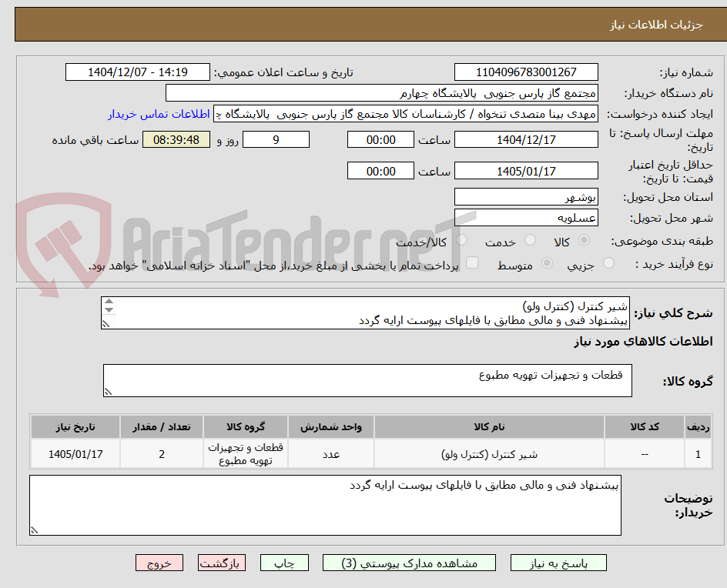Click the تعداد / مقدار column header
This screenshot has height=588, width=727.
pos(162,426)
